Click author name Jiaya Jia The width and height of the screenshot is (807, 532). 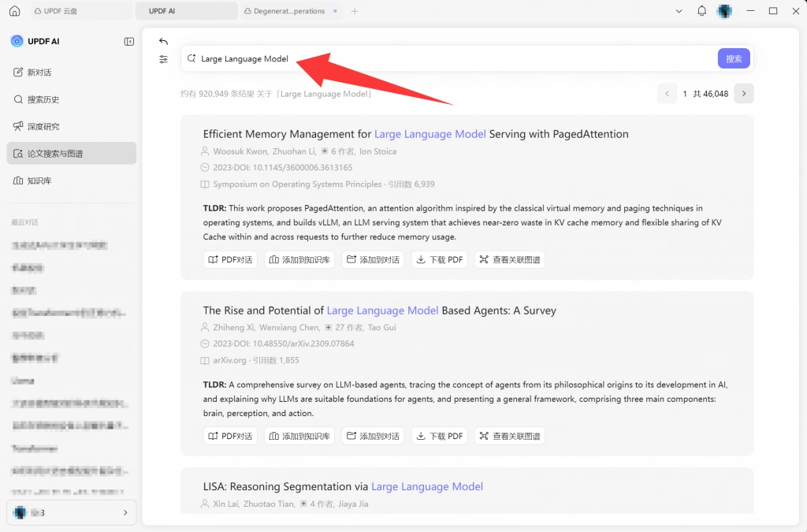(353, 504)
